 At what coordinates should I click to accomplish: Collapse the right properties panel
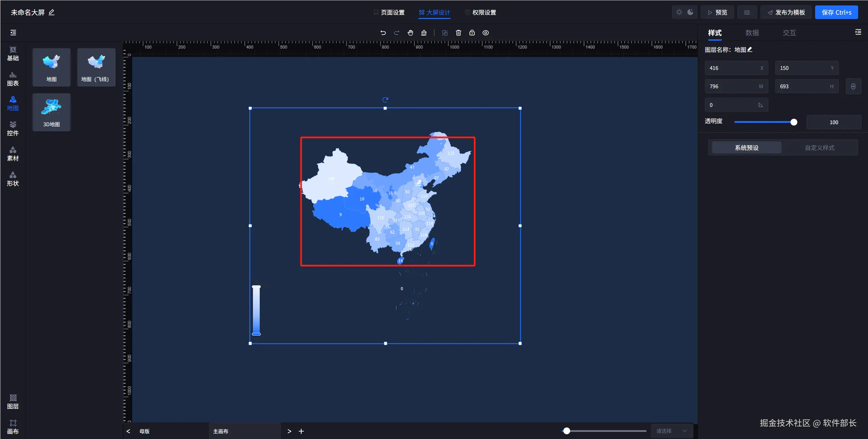(858, 32)
